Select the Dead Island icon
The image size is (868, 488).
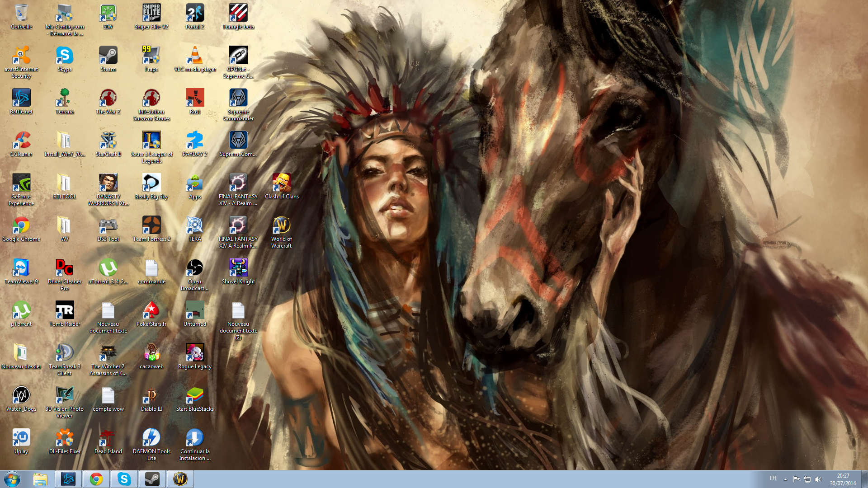(x=108, y=441)
